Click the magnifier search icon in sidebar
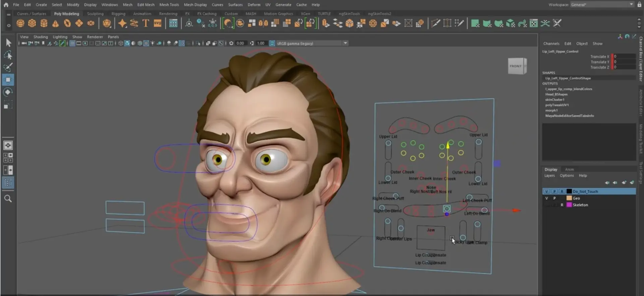The width and height of the screenshot is (644, 296). [8, 199]
